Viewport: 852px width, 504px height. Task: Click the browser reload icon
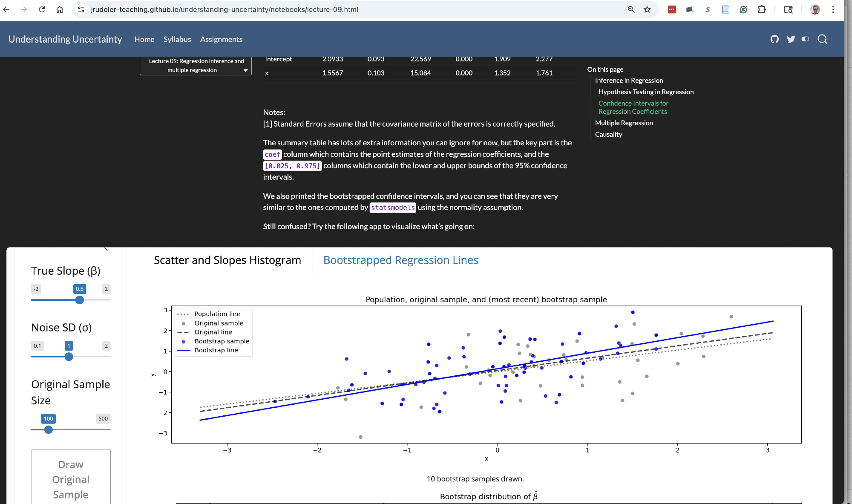click(x=42, y=9)
